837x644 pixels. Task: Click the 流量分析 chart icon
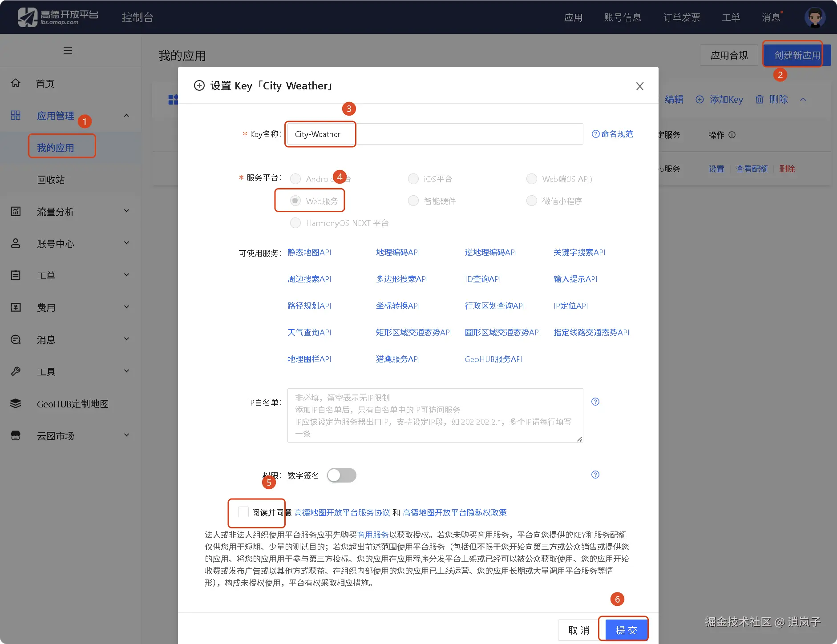16,211
